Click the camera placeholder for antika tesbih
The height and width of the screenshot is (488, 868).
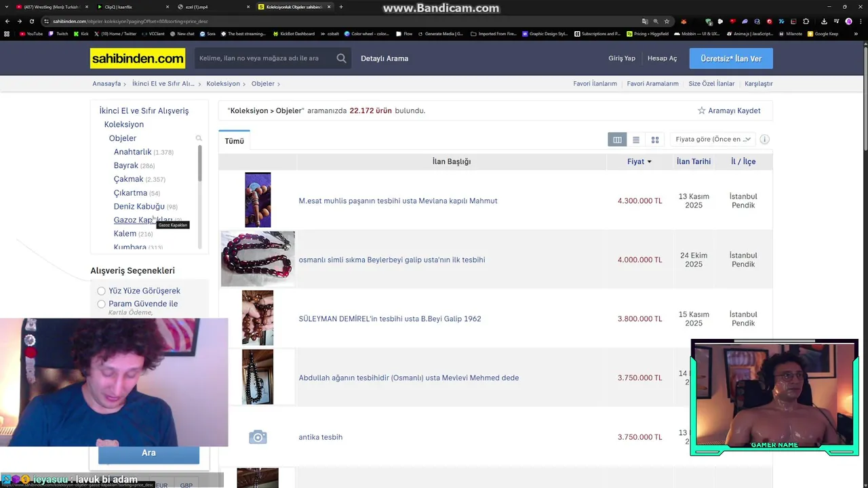pyautogui.click(x=258, y=437)
